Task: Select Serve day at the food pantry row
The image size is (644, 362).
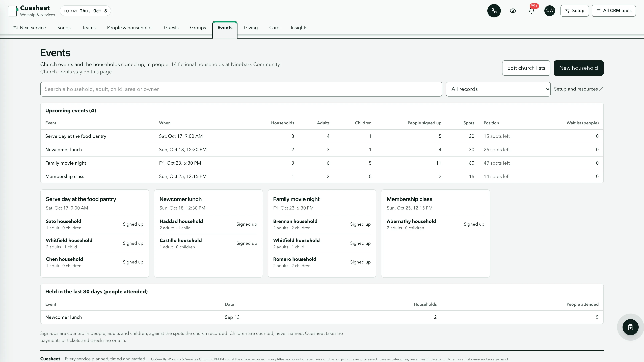Action: (x=322, y=136)
